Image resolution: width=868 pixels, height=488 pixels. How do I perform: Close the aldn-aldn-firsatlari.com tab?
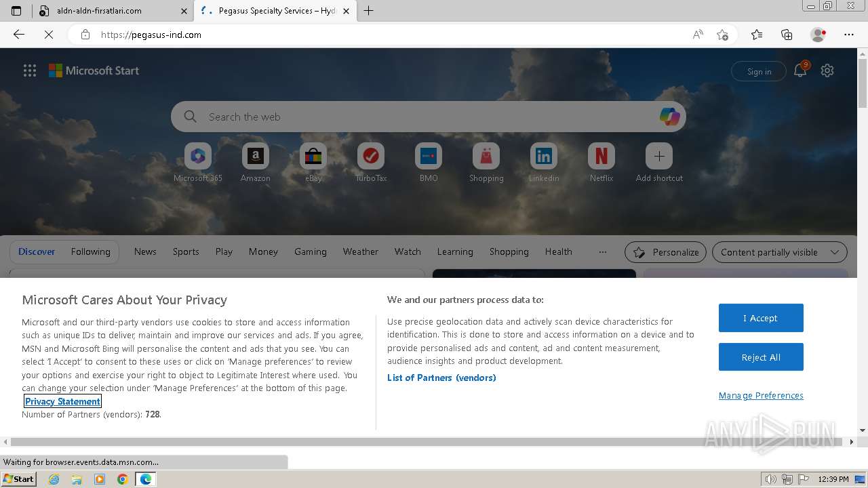coord(184,11)
